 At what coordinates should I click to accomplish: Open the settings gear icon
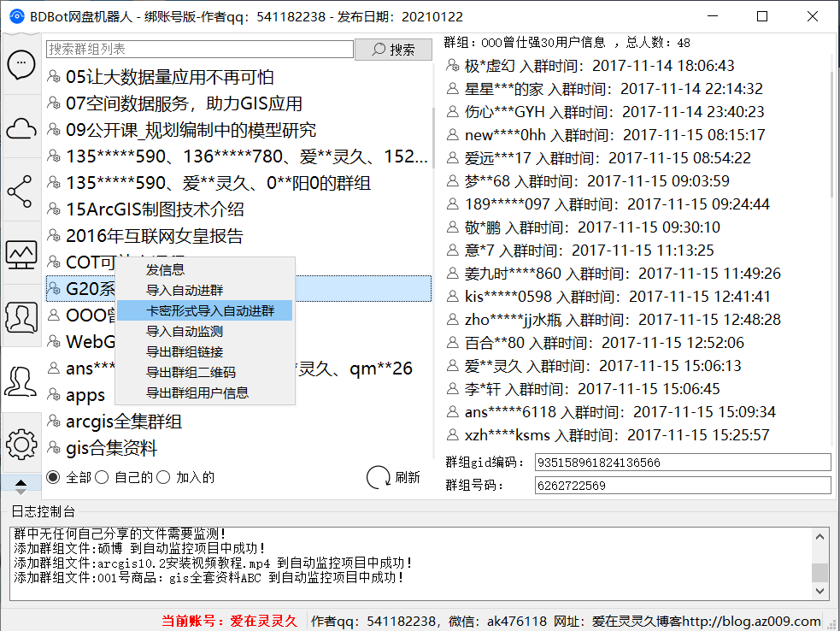(21, 444)
